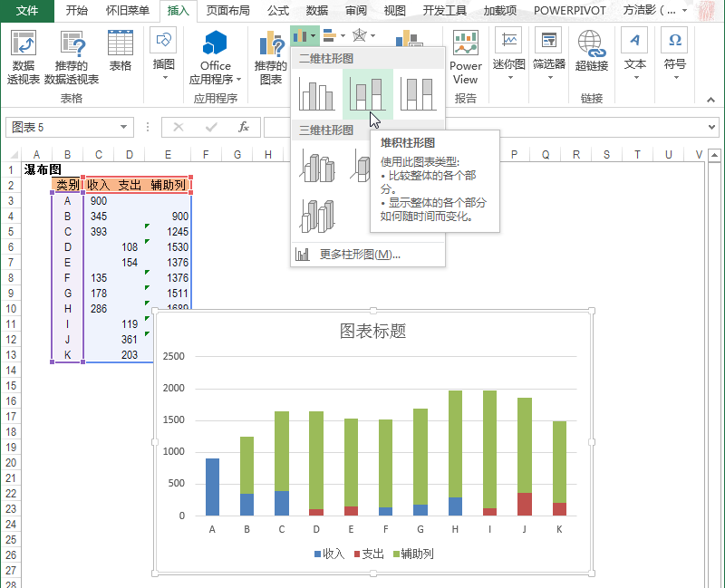Open Power View report
Viewport: 725px width, 588px height.
click(x=466, y=57)
